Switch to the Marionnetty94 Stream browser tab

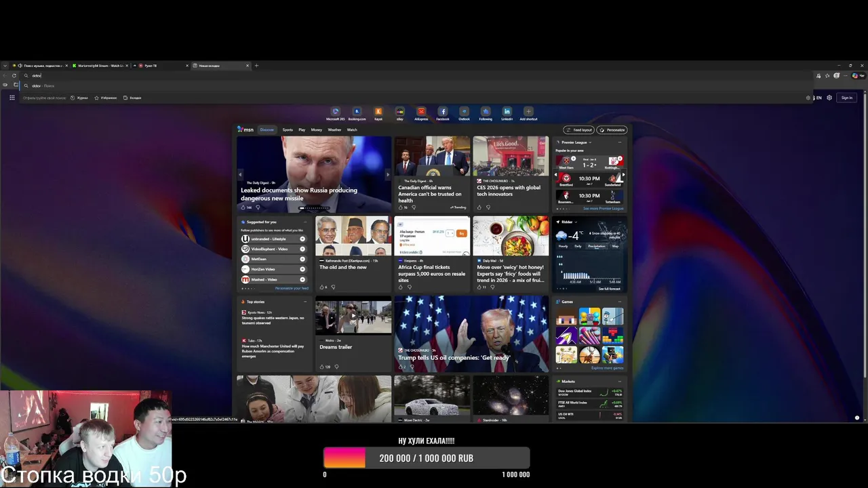tap(100, 66)
